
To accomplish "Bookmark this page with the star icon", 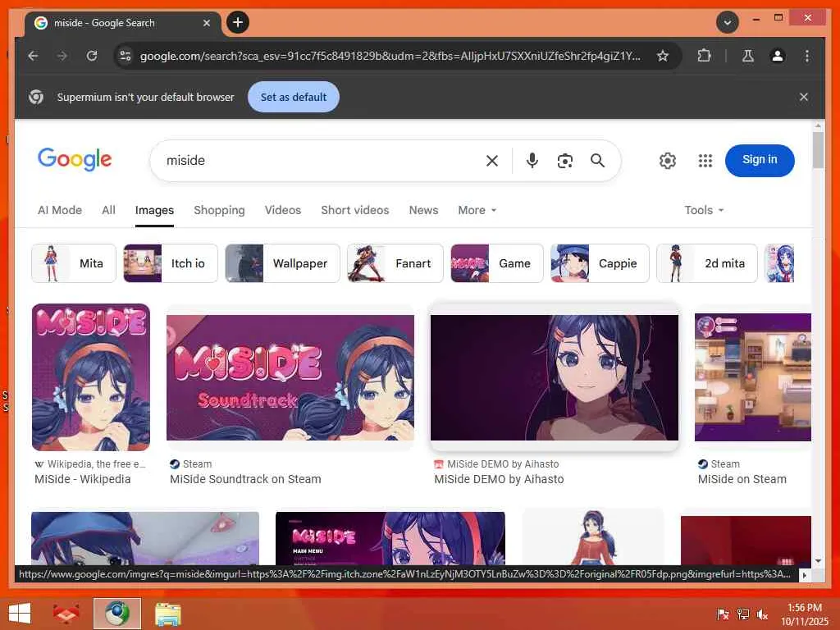I will 663,56.
